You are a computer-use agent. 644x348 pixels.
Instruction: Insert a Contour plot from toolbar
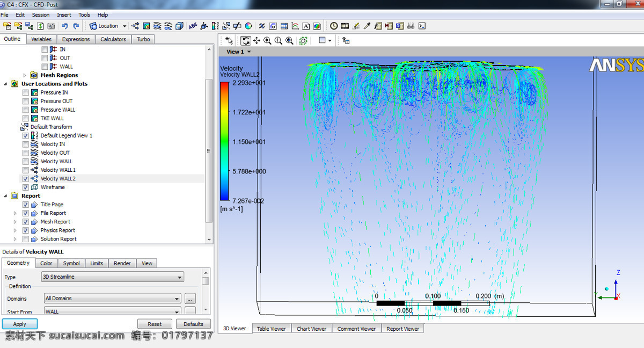[147, 26]
